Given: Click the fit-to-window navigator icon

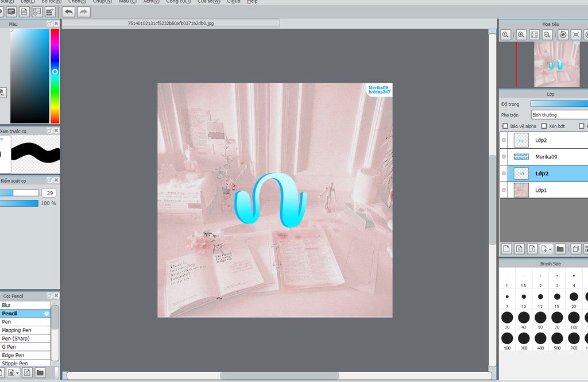Looking at the screenshot, I should 534,35.
